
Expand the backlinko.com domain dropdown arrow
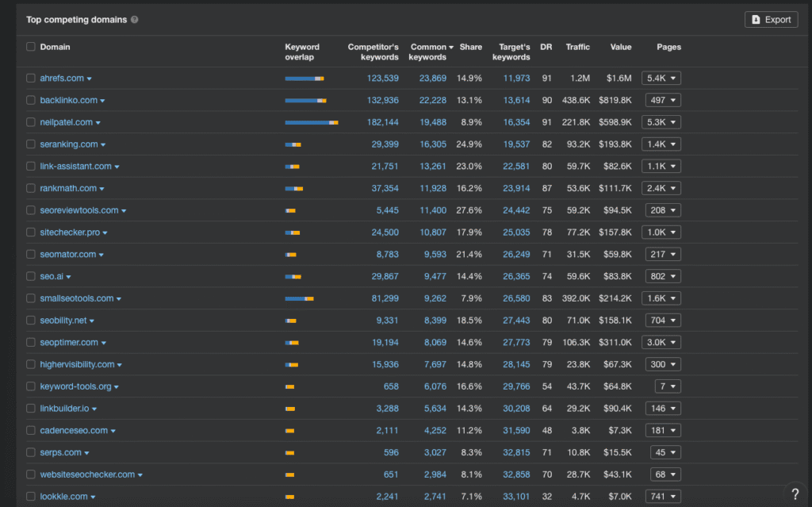(x=102, y=101)
